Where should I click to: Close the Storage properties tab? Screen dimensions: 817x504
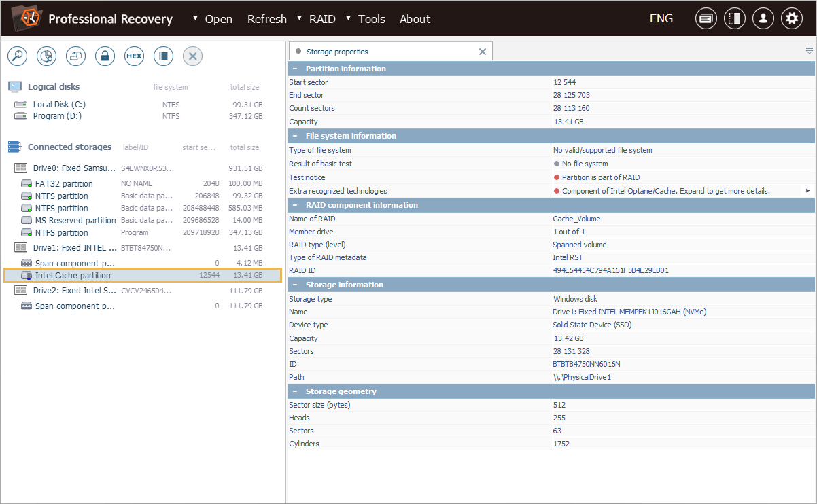(x=483, y=52)
